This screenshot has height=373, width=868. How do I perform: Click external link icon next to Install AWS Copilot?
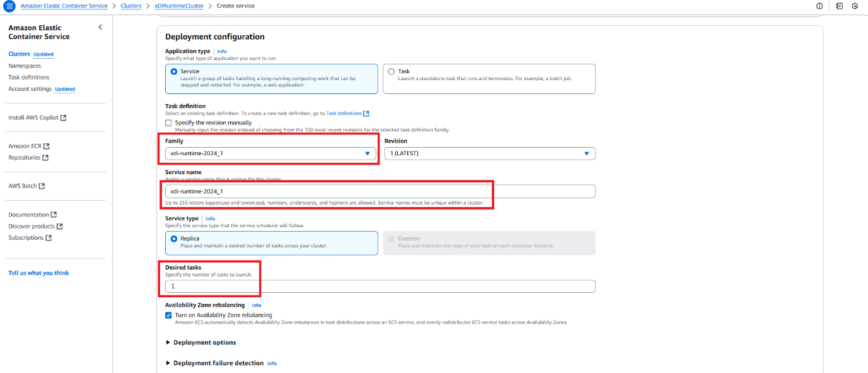(x=63, y=118)
